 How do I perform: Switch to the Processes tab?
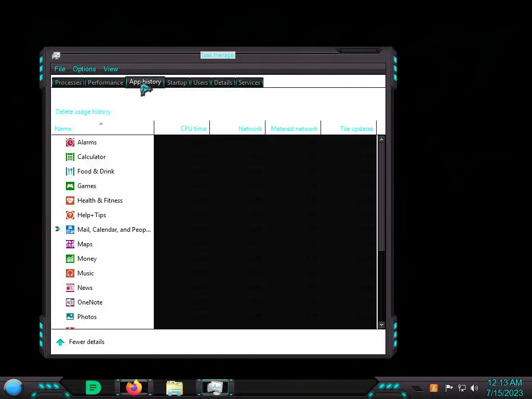pos(68,83)
